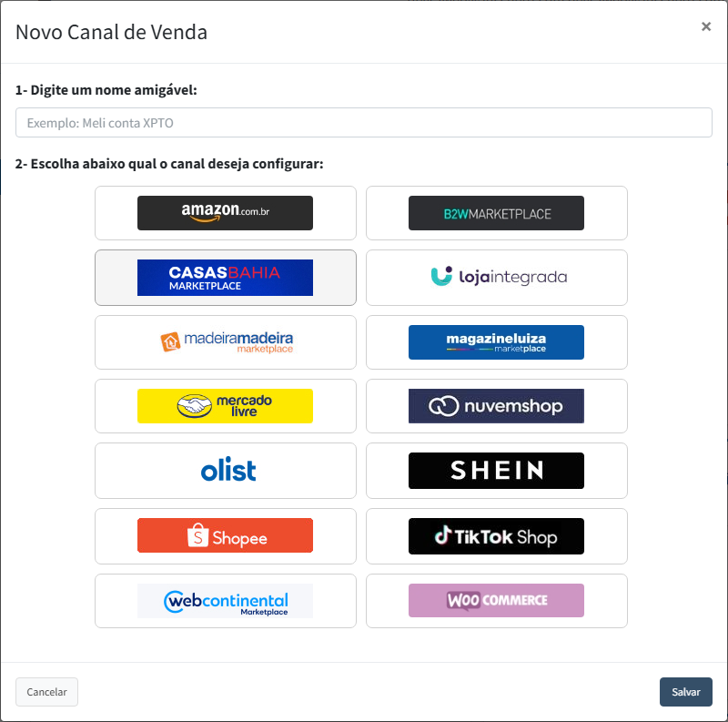Select the Nuvemshop channel logo
This screenshot has width=728, height=722.
click(x=496, y=406)
